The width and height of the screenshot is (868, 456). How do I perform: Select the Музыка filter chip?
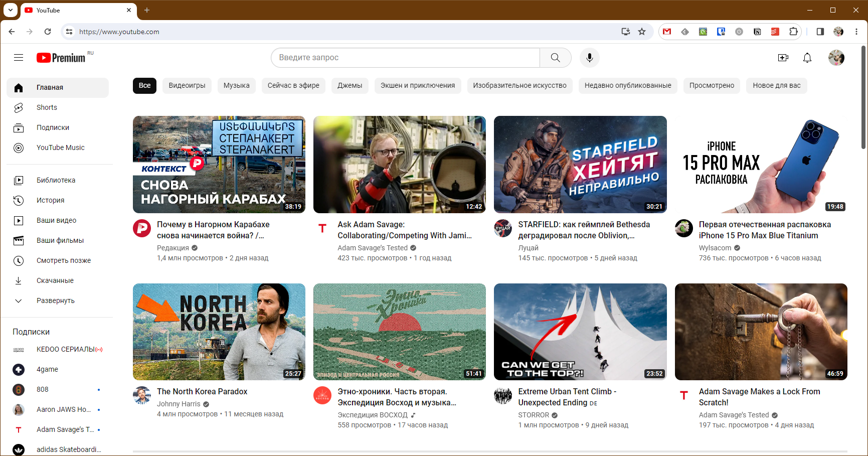point(237,86)
